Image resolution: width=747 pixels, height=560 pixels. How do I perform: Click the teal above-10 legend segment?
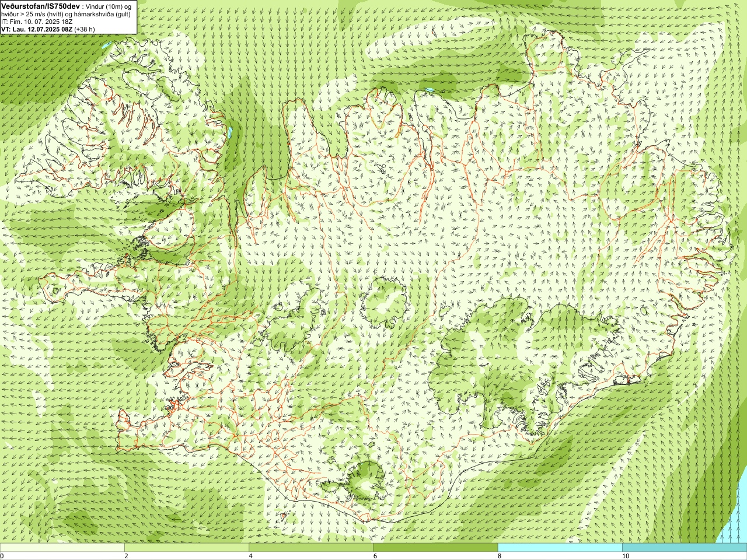pos(685,548)
